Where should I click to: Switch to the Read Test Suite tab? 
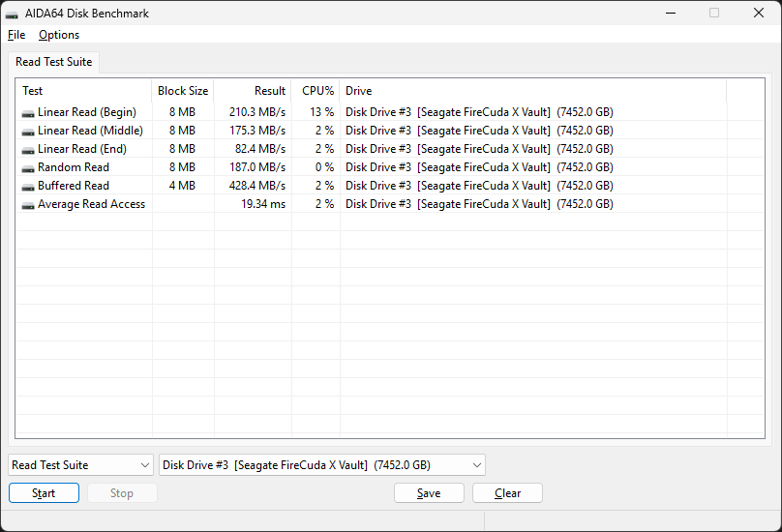pos(54,62)
